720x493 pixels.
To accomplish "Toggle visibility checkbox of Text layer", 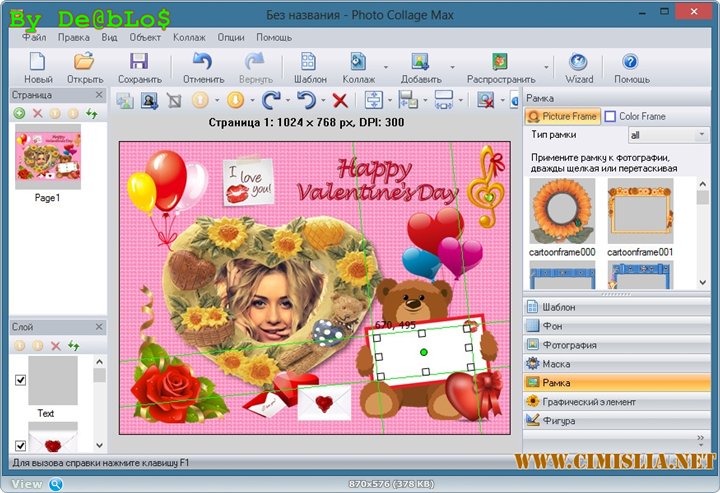I will (x=20, y=380).
